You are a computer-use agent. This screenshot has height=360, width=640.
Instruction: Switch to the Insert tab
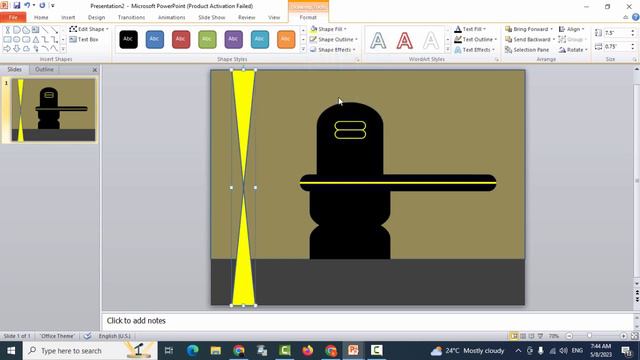(x=68, y=18)
